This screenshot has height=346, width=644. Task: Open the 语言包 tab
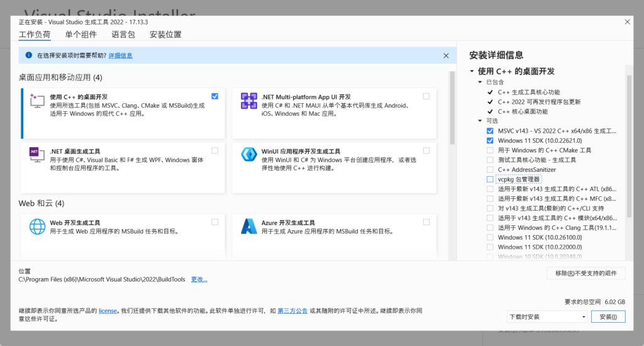123,35
